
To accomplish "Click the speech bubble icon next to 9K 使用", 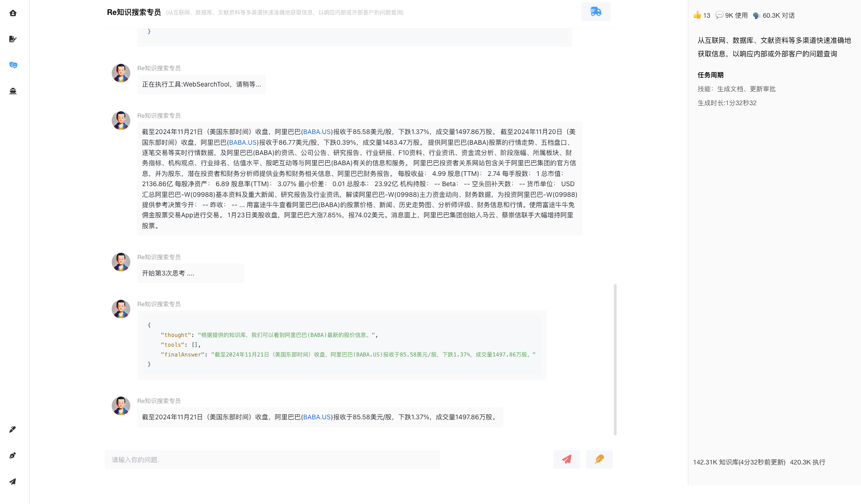I will (x=720, y=15).
